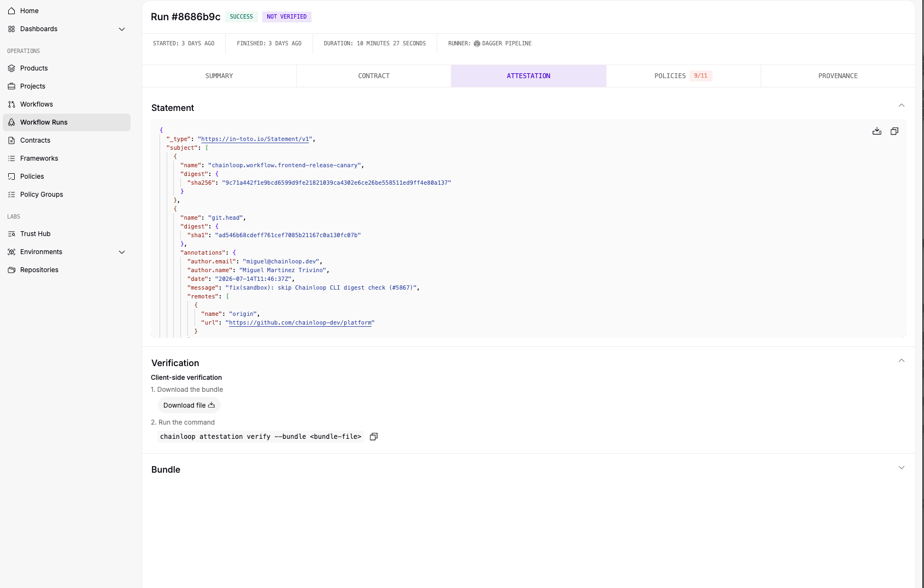
Task: Expand the Environments submenu chevron
Action: 122,252
